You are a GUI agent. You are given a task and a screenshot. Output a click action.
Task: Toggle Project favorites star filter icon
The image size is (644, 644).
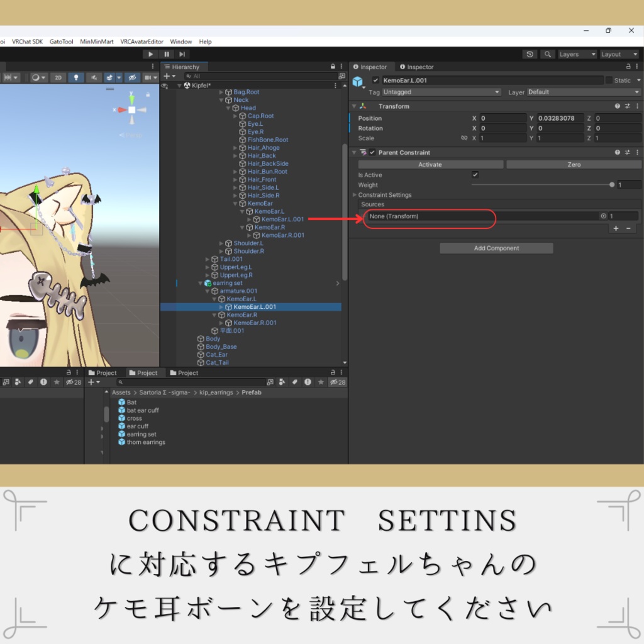pos(321,382)
